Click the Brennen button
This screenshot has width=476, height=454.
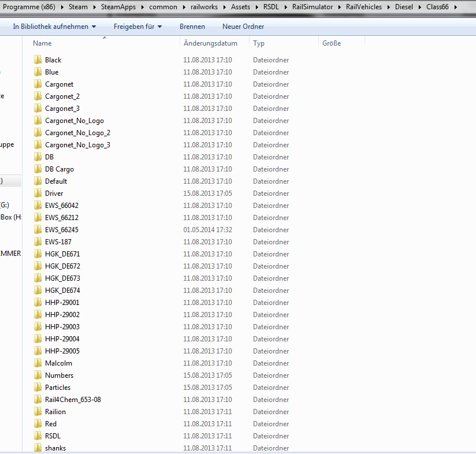click(192, 27)
